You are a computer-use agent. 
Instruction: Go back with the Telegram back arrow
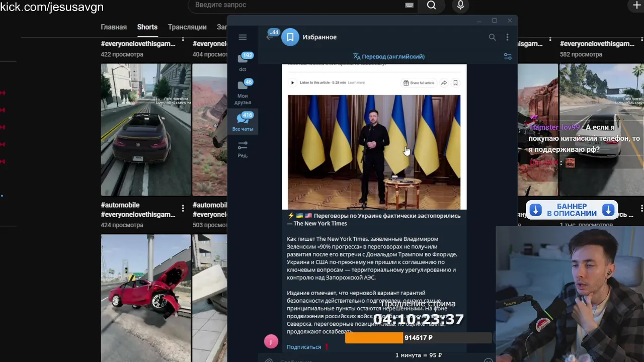click(269, 37)
